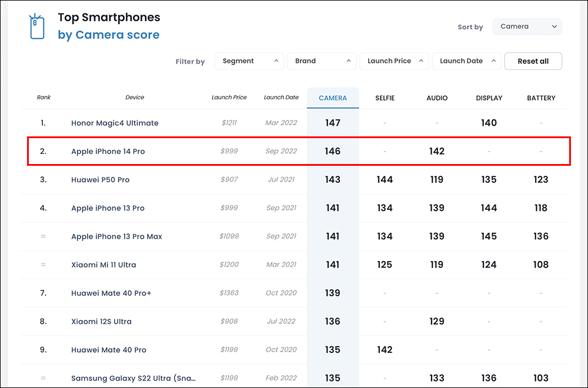The image size is (588, 388).
Task: Open Xiaomi 12S Ultra device link
Action: point(101,322)
